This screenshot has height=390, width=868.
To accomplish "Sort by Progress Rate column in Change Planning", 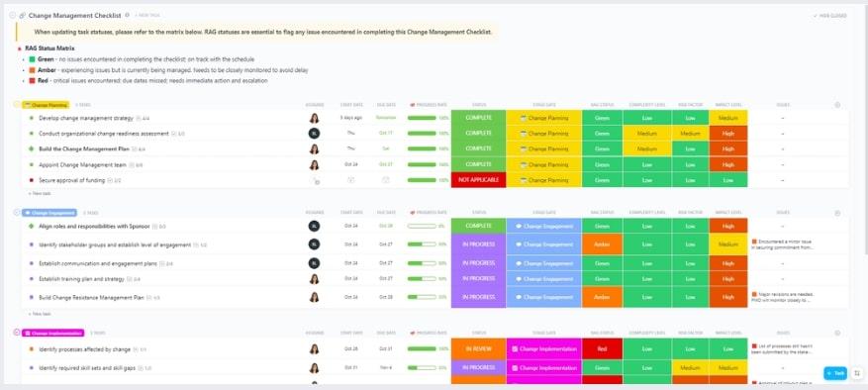I will [429, 105].
